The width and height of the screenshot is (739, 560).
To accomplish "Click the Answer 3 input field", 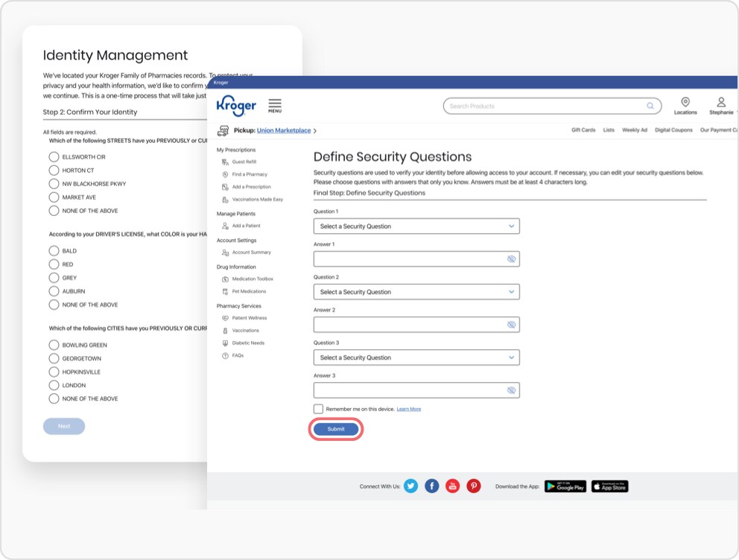I will point(416,390).
